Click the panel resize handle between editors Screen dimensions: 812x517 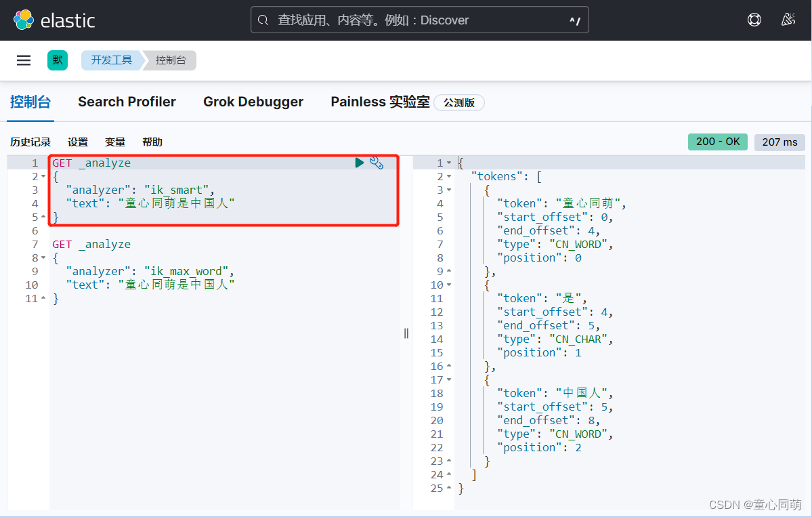coord(406,333)
